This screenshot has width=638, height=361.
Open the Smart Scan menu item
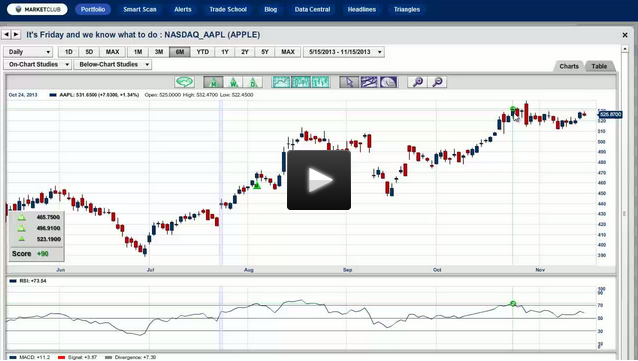(x=140, y=9)
